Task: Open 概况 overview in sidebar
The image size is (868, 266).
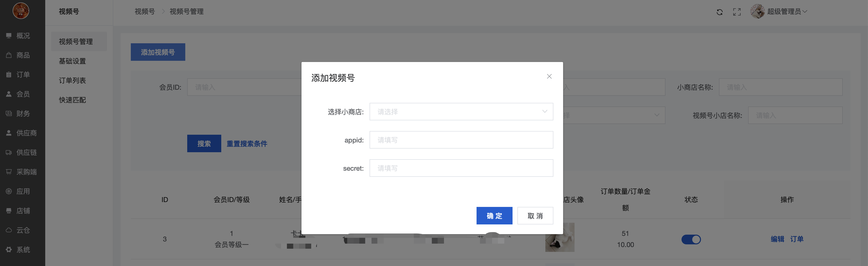Action: 23,36
